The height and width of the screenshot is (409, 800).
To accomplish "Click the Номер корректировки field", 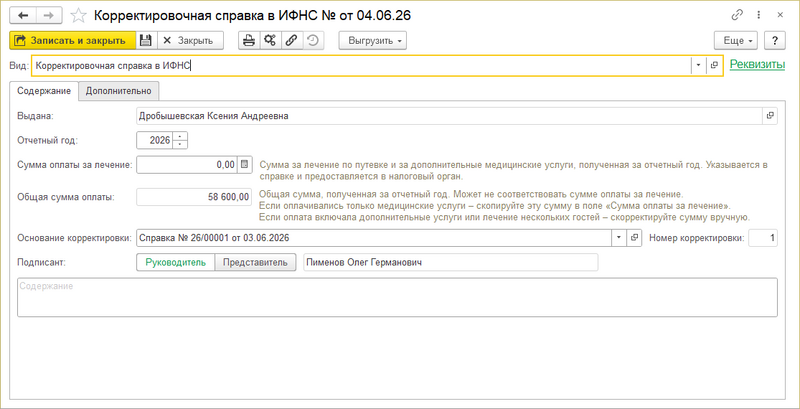I will point(763,238).
